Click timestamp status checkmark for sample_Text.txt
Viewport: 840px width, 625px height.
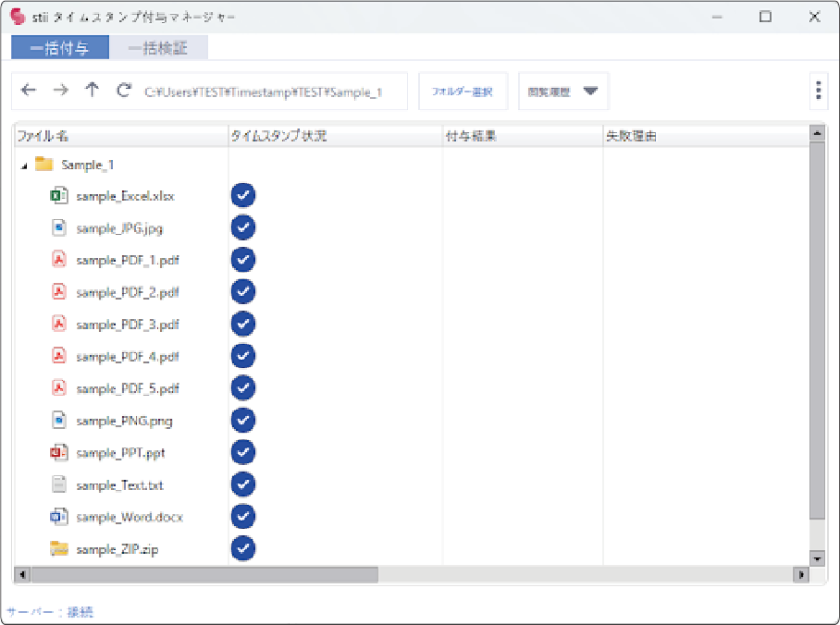pyautogui.click(x=242, y=484)
